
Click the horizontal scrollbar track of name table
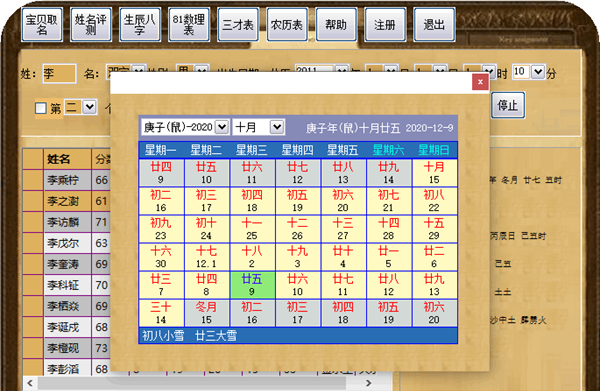199,383
